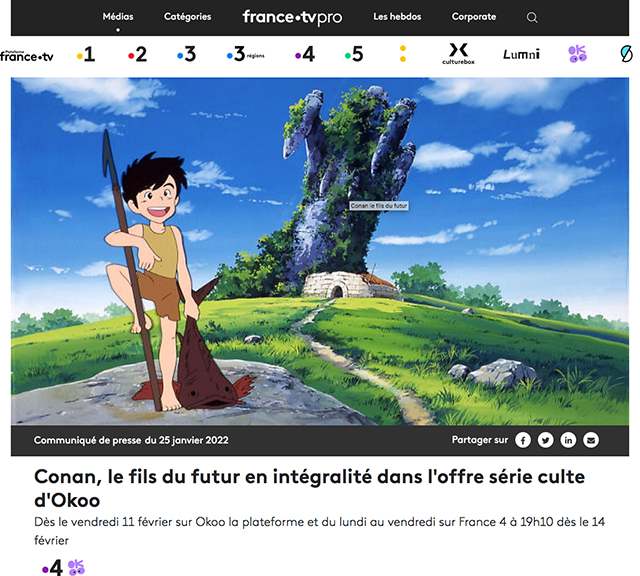This screenshot has height=576, width=640.
Task: Go to france.tv pro home logo
Action: tap(292, 18)
